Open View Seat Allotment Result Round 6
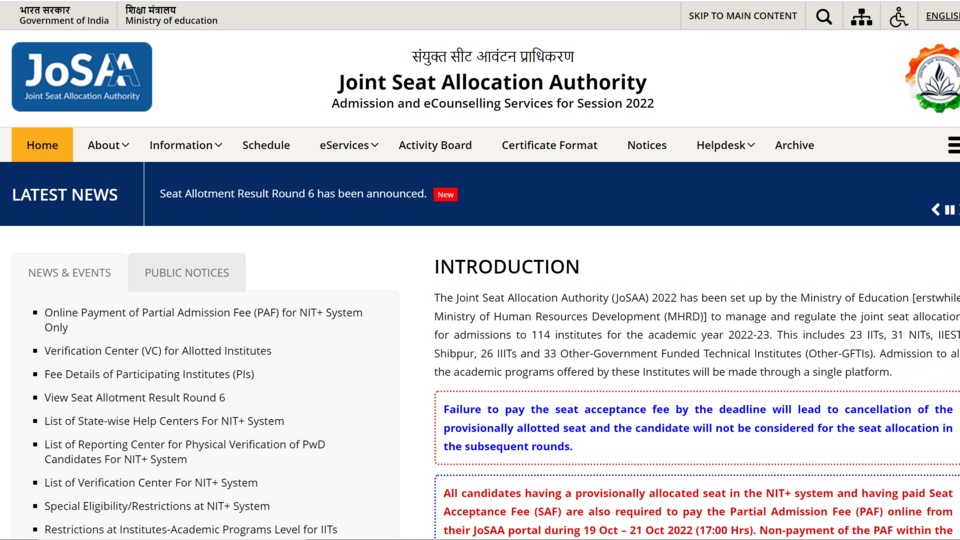The height and width of the screenshot is (540, 960). coord(134,397)
